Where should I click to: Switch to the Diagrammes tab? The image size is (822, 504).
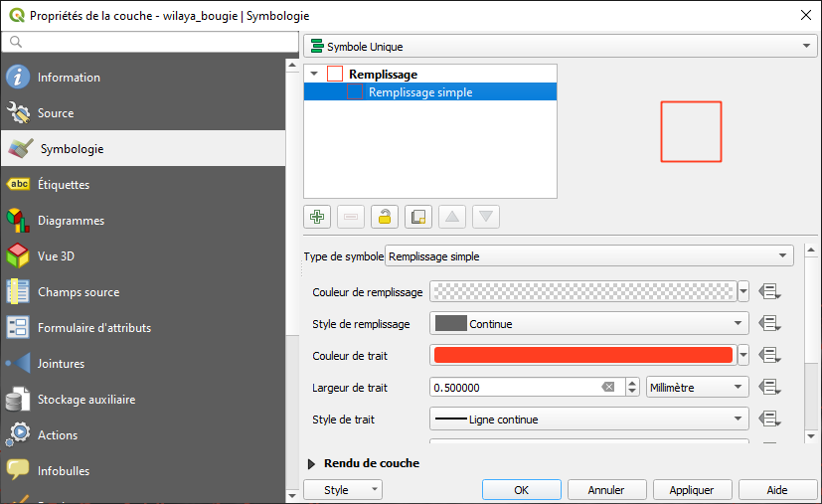pos(71,221)
